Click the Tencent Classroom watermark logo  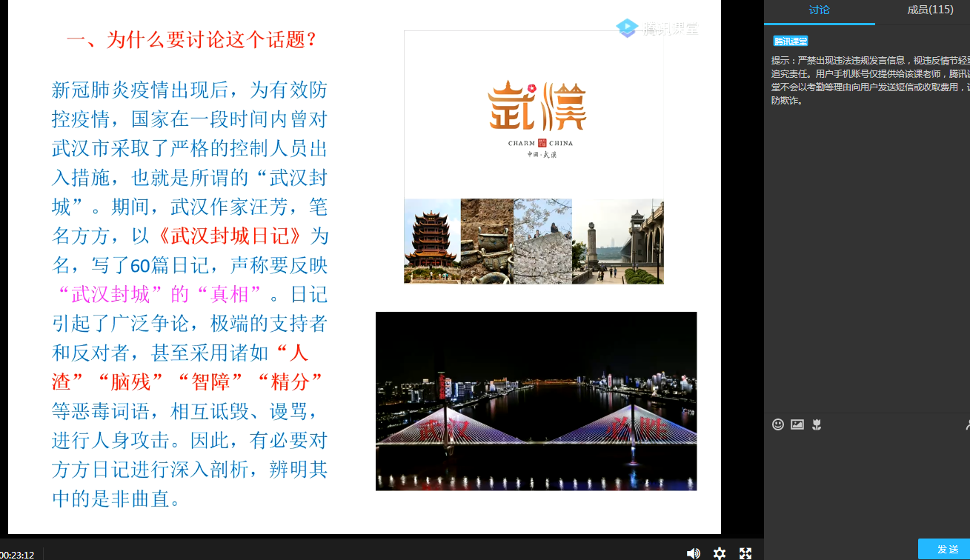tap(657, 28)
